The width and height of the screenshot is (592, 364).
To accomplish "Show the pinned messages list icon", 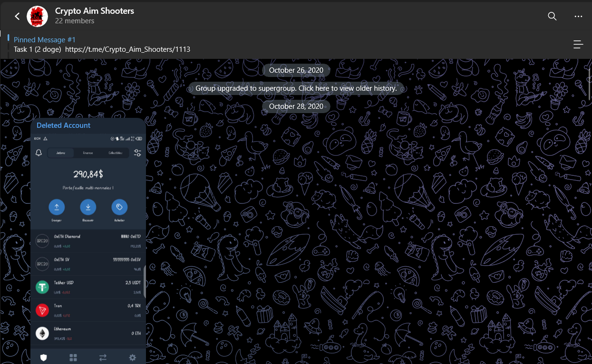I will 578,45.
